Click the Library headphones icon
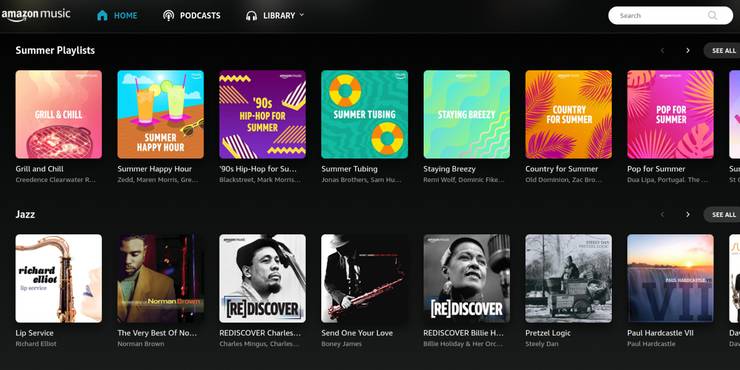The image size is (740, 370). (252, 16)
